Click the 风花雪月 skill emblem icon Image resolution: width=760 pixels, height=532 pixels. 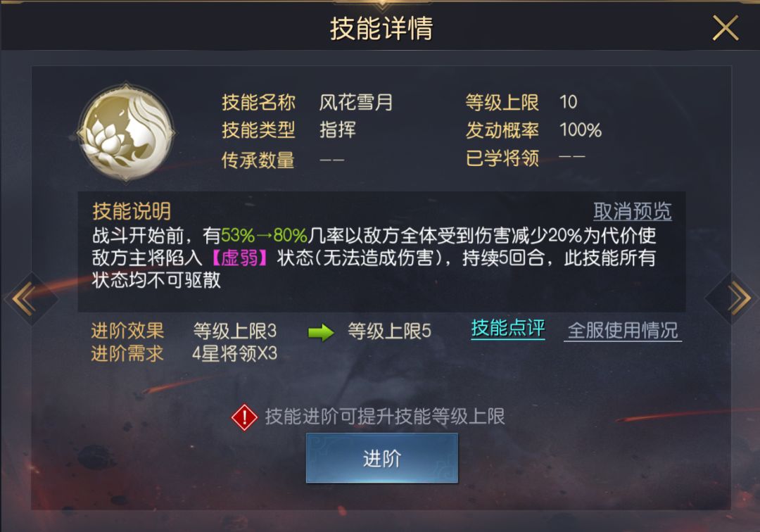tap(126, 132)
